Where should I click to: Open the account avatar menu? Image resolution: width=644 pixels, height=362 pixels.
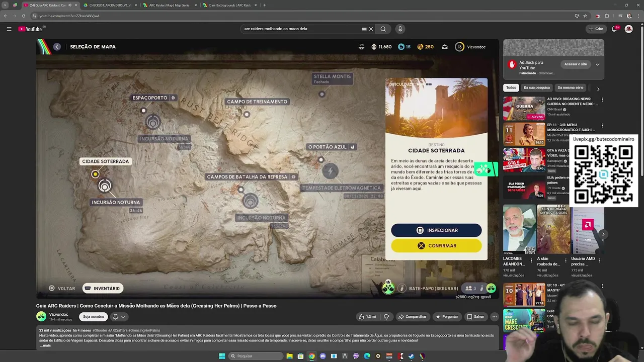628,29
